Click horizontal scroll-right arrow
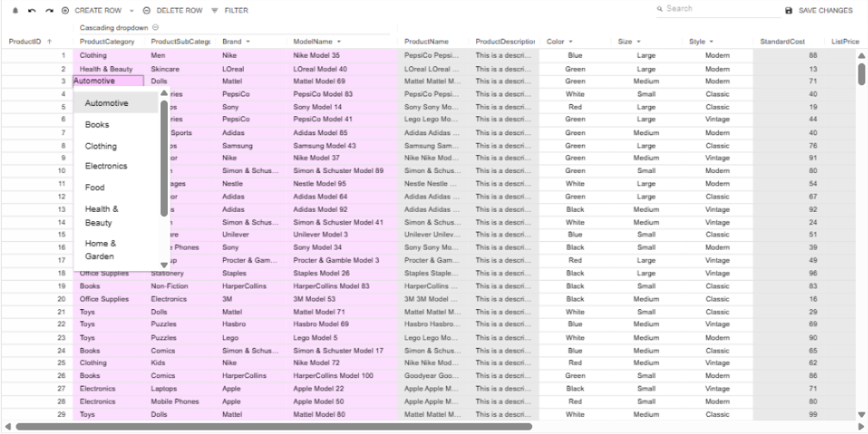The height and width of the screenshot is (434, 868). click(x=861, y=427)
